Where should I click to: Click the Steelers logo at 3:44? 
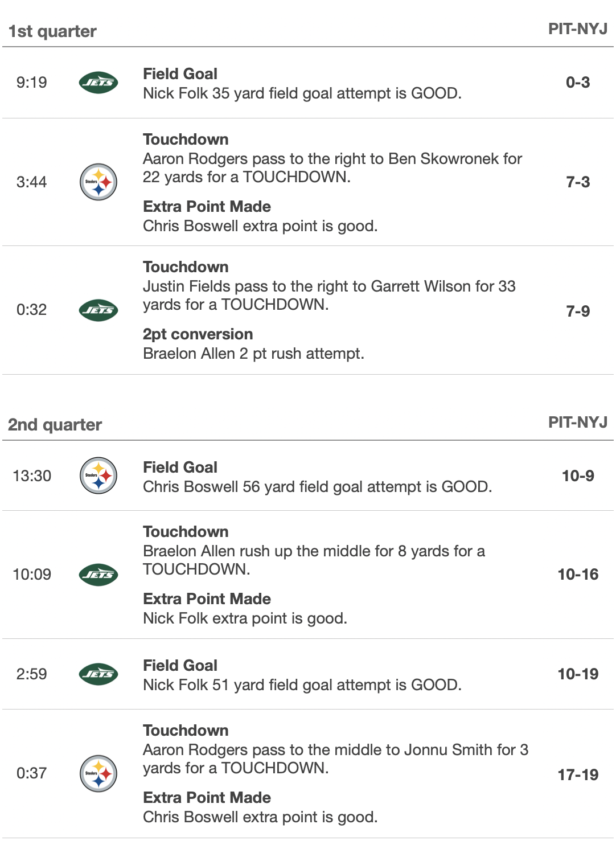point(98,182)
